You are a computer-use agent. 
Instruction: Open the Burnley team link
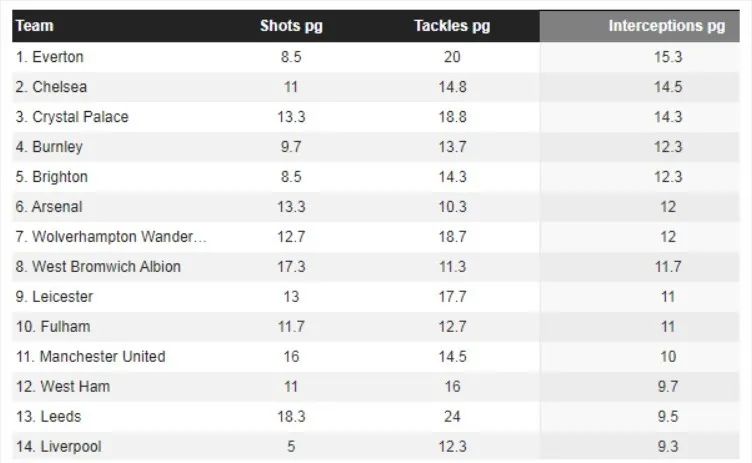click(57, 147)
